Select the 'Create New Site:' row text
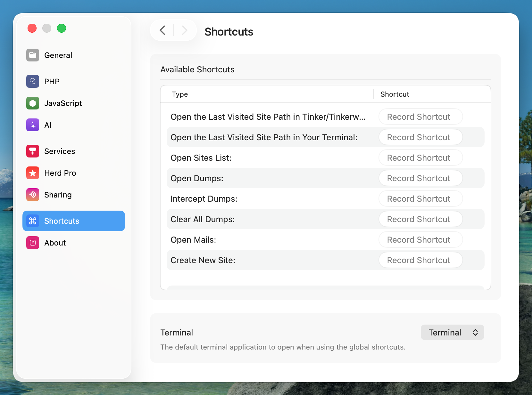The image size is (532, 395). click(203, 260)
